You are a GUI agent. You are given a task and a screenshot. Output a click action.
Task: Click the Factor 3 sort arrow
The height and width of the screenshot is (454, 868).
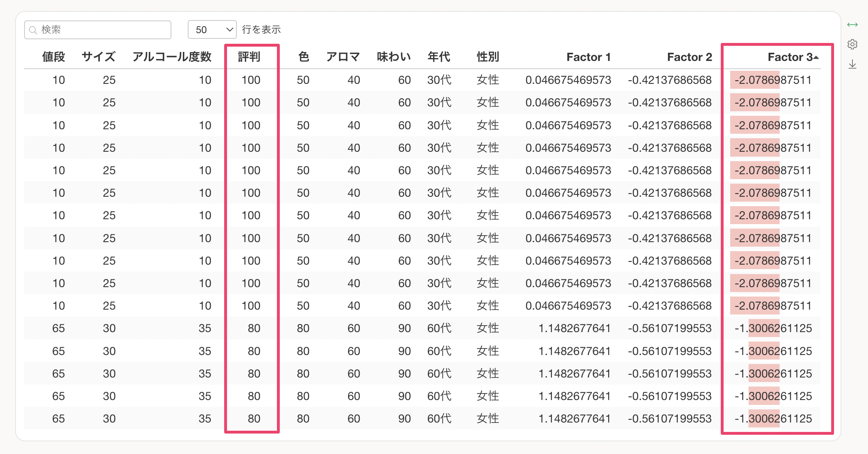click(816, 57)
